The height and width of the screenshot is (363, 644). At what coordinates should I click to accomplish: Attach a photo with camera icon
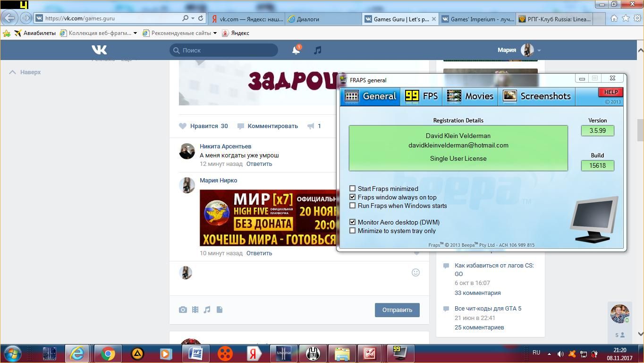(183, 310)
